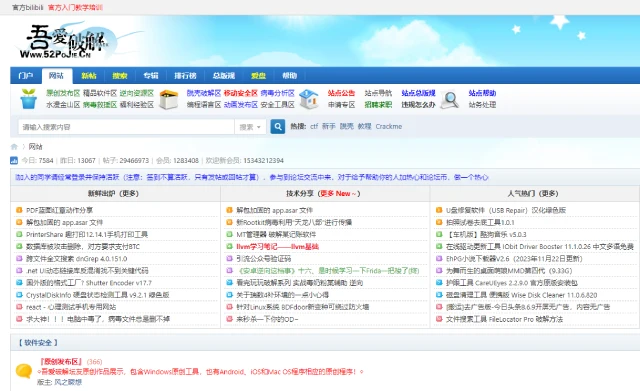
Task: Click purple icon beside 引流公众号验证码 post
Action: coord(229,258)
